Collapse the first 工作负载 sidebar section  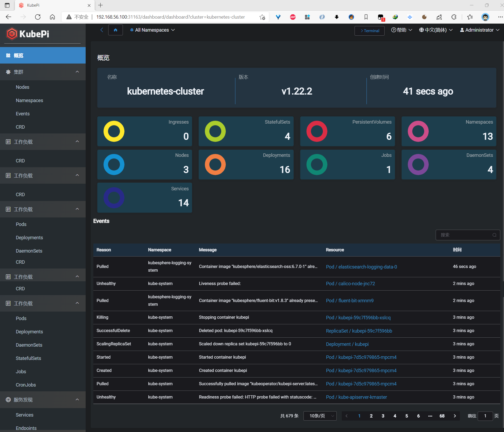[x=43, y=142]
